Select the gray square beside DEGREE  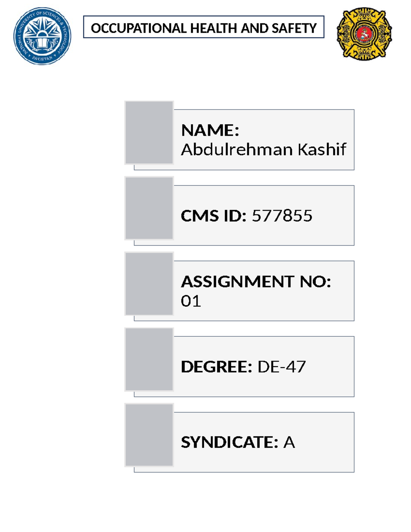(149, 359)
